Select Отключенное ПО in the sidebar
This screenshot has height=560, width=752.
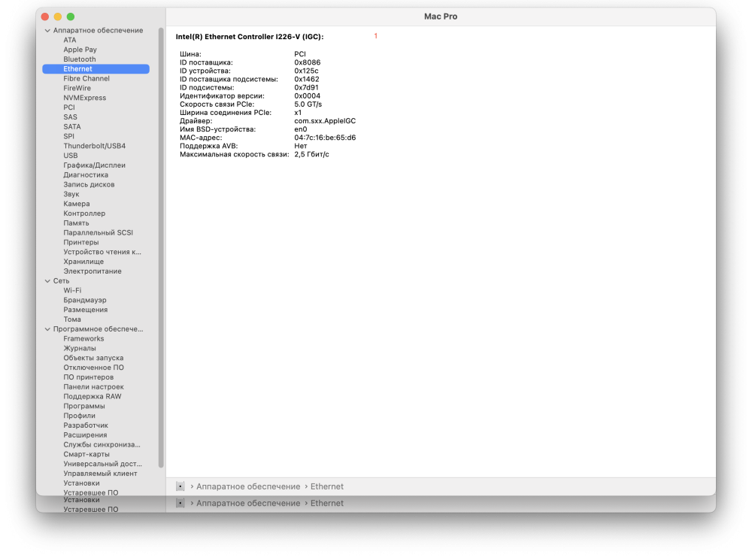coord(93,368)
